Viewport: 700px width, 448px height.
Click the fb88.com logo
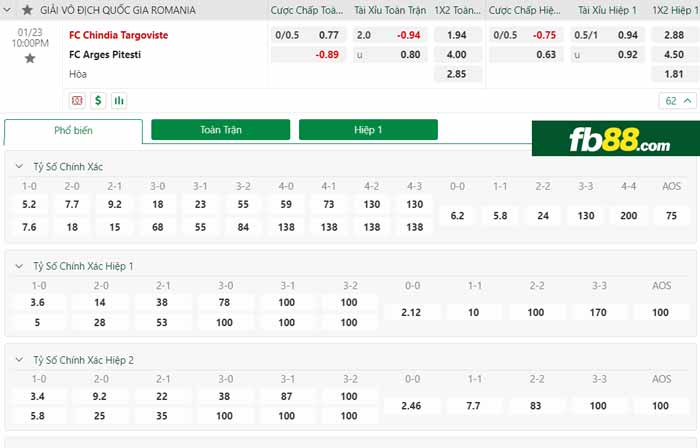pyautogui.click(x=611, y=142)
